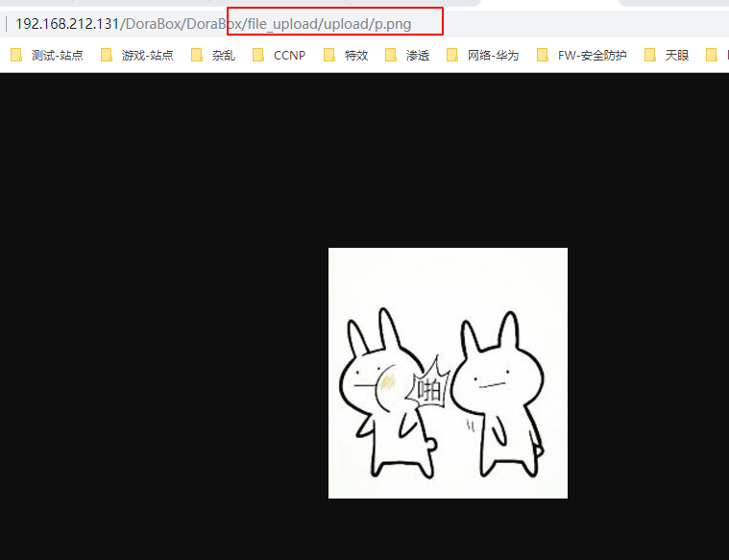Viewport: 729px width, 560px height.
Task: Open the CCNP bookmark folder
Action: point(279,56)
